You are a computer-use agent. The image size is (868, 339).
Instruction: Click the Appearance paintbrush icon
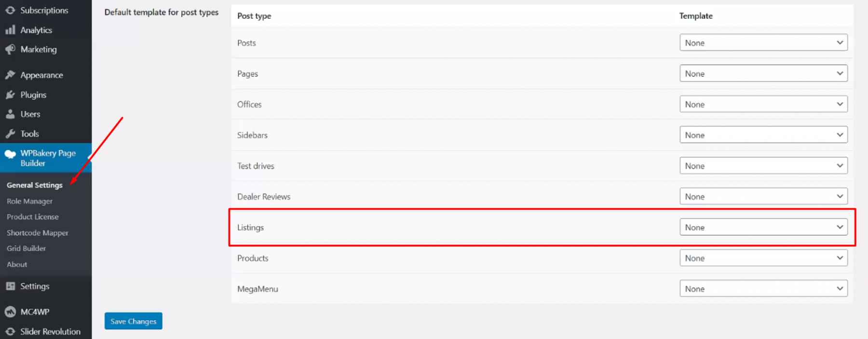[10, 75]
